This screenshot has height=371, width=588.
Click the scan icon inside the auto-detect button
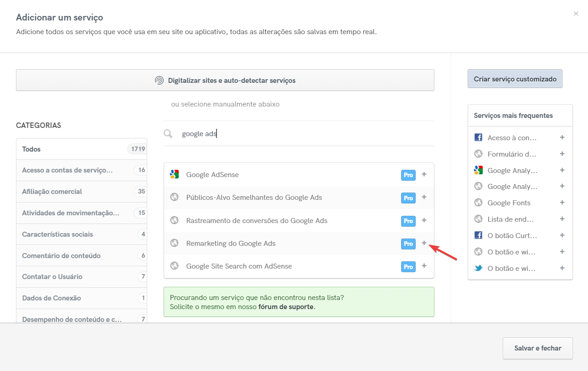[159, 80]
